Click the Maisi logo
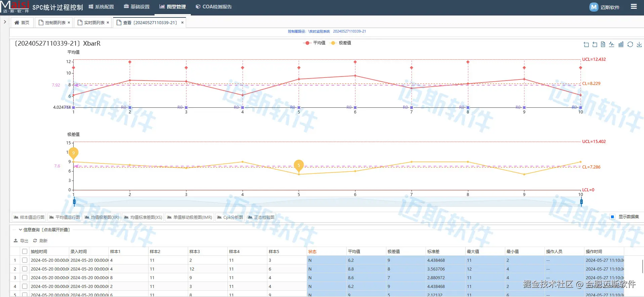The width and height of the screenshot is (644, 297). click(x=15, y=7)
